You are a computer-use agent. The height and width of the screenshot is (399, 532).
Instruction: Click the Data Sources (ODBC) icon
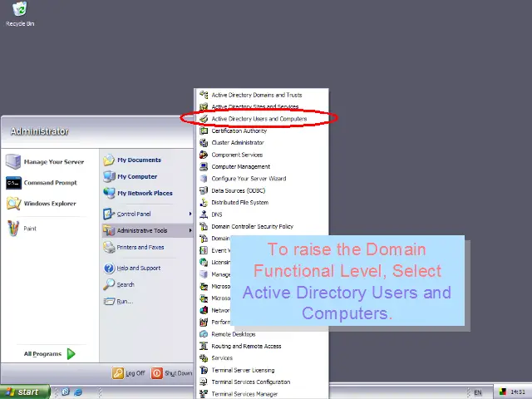(x=204, y=190)
